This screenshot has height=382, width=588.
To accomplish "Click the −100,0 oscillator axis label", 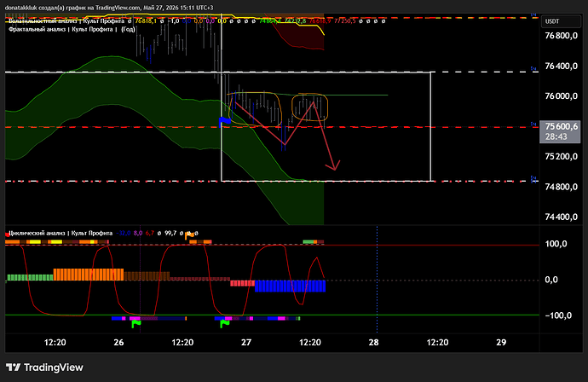I will (x=558, y=315).
